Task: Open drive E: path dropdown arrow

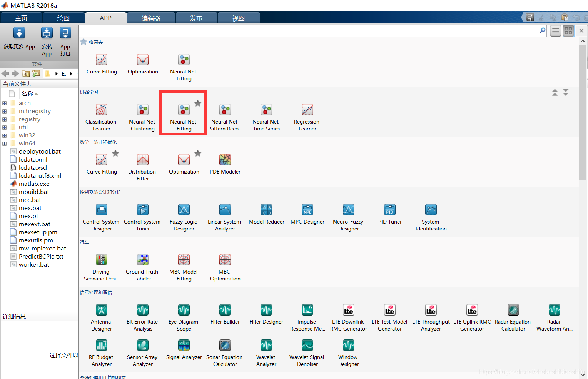Action: point(71,73)
